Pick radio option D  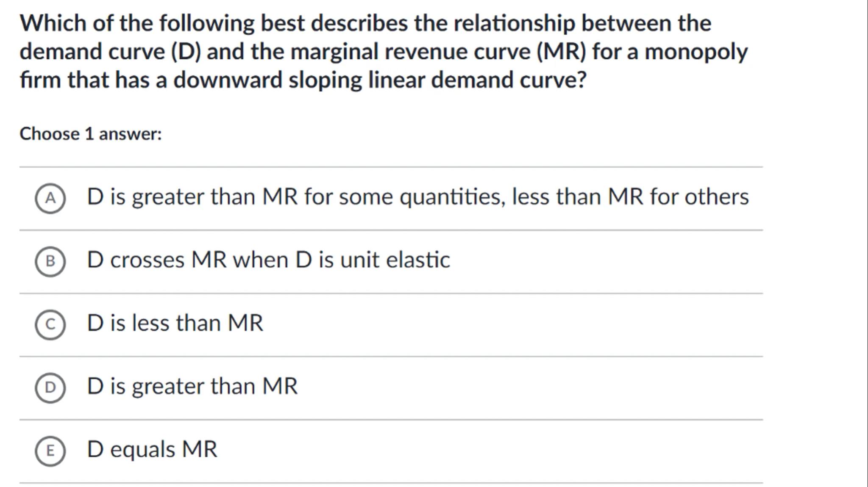point(50,387)
